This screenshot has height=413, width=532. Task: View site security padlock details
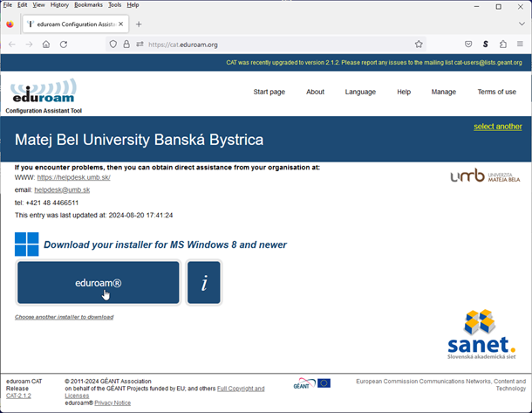click(x=126, y=45)
